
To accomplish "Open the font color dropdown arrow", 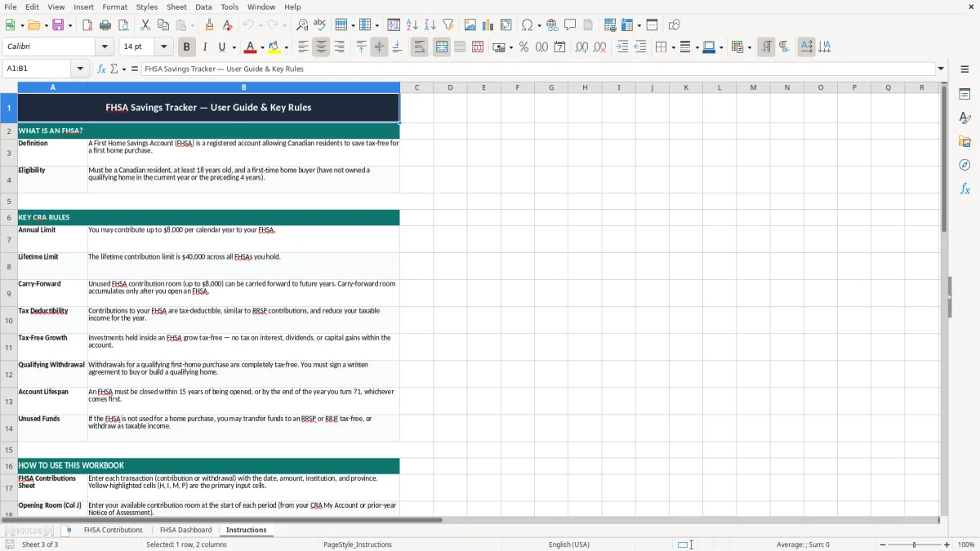I will click(x=263, y=47).
